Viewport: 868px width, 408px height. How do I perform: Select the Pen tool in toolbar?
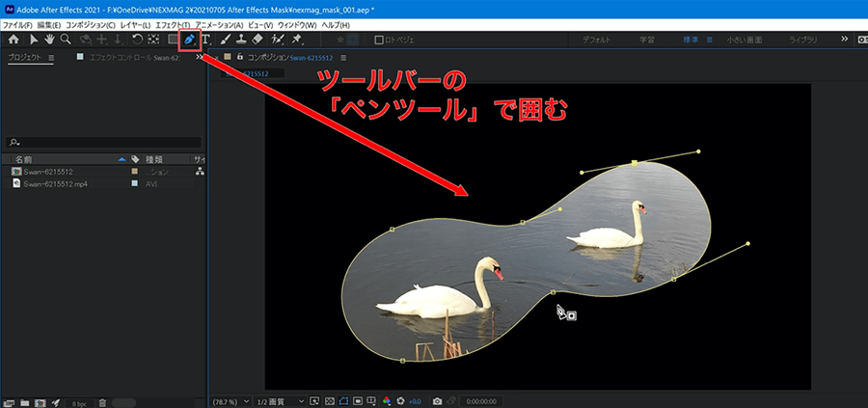pos(189,40)
